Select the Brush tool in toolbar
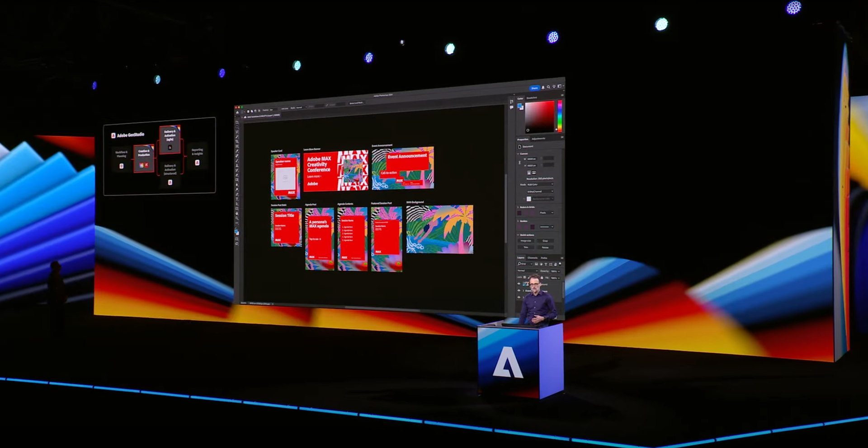868x448 pixels. [x=237, y=161]
